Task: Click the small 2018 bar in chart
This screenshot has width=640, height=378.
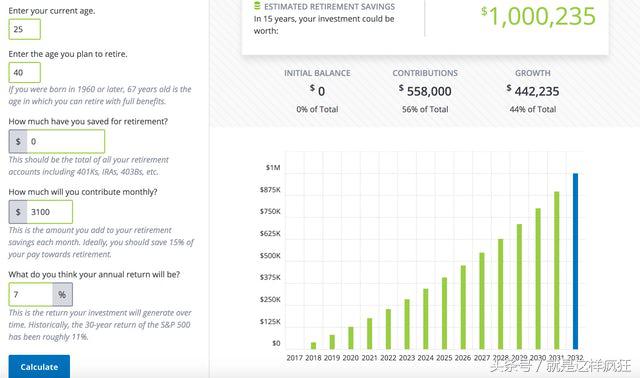Action: coord(313,346)
